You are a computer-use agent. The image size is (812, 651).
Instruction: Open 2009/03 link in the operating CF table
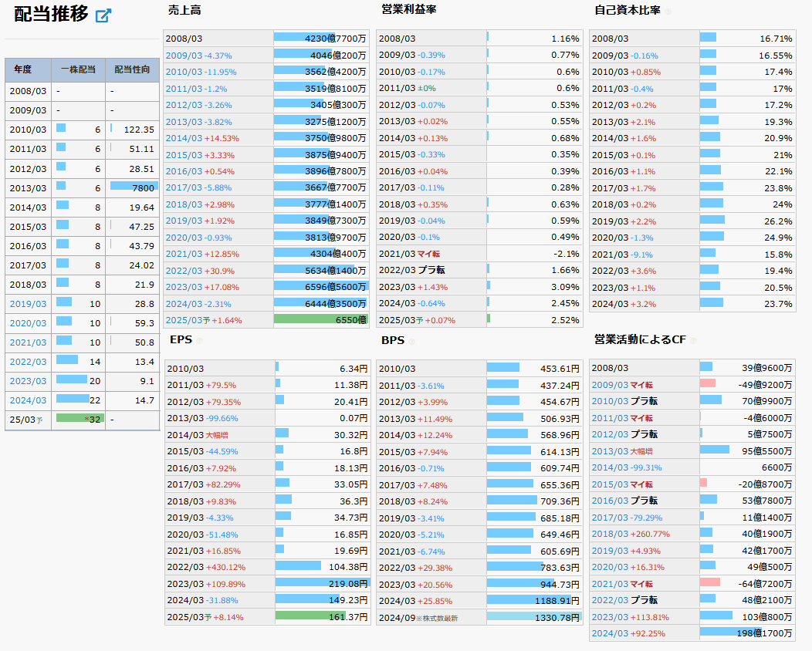(610, 385)
